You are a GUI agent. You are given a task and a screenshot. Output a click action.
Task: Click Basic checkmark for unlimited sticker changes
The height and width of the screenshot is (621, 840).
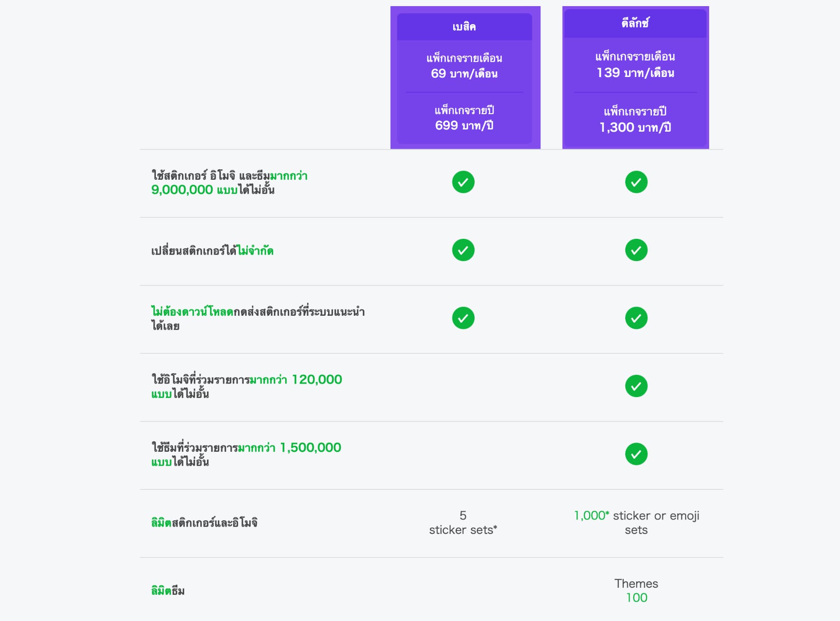pos(463,250)
